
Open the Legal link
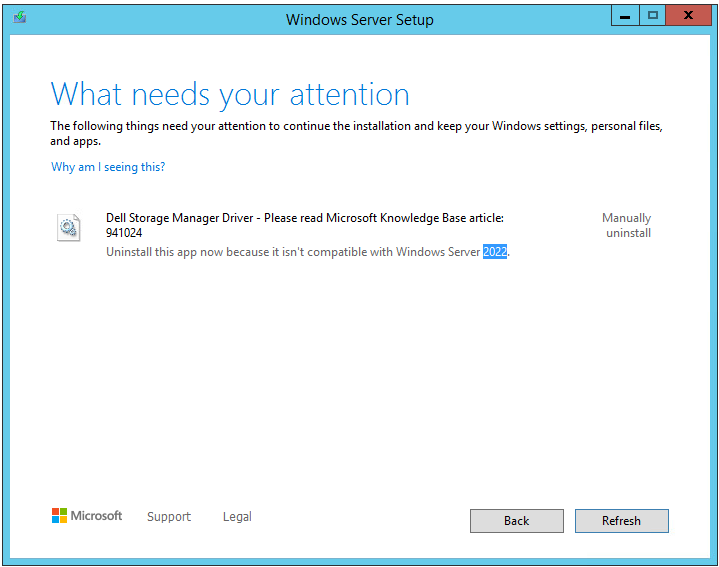point(237,517)
